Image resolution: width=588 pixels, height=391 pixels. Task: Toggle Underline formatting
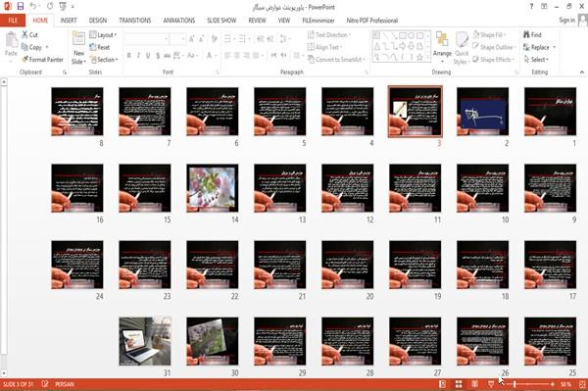(148, 56)
